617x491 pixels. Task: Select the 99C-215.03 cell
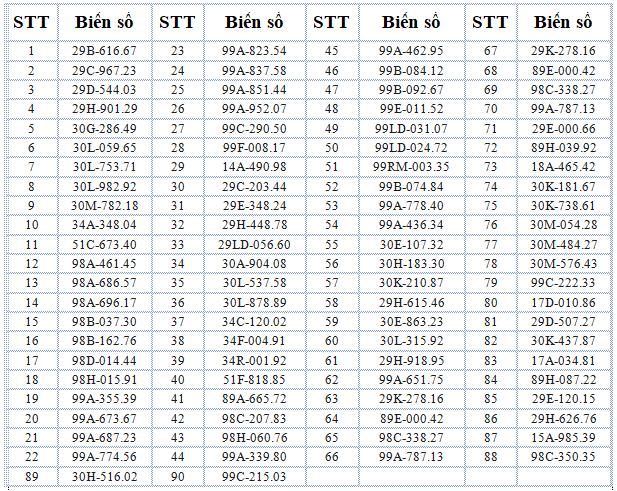point(254,477)
